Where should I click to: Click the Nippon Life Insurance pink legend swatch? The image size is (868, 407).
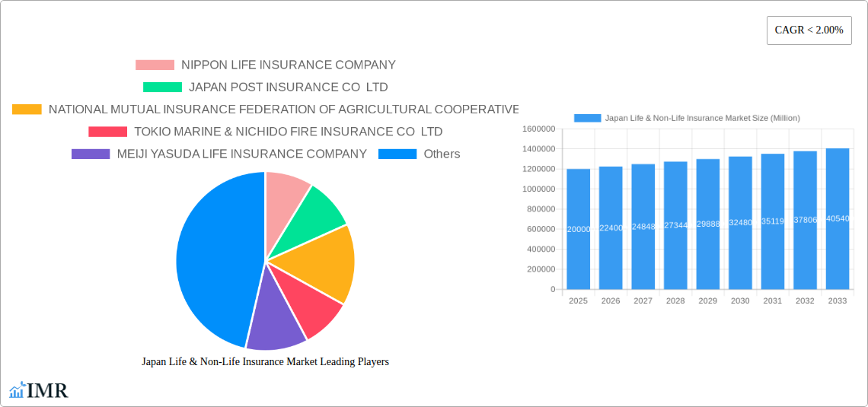[x=155, y=65]
